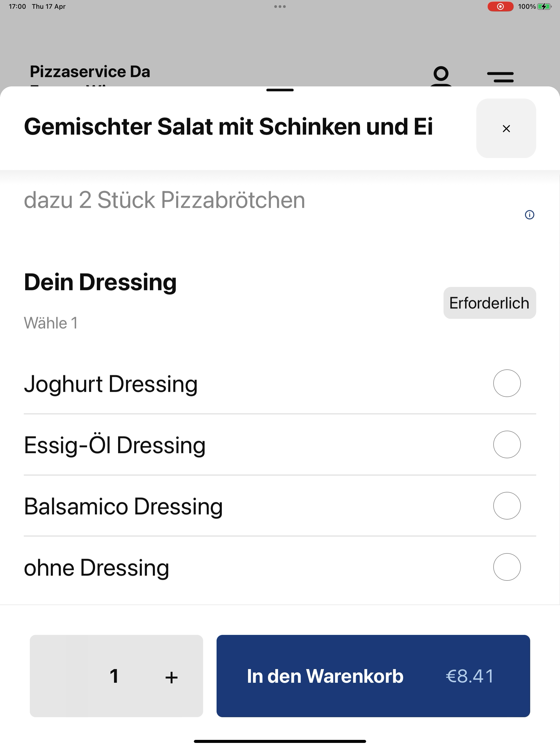Tap the Pizzaservice Da restaurant title

tap(90, 72)
